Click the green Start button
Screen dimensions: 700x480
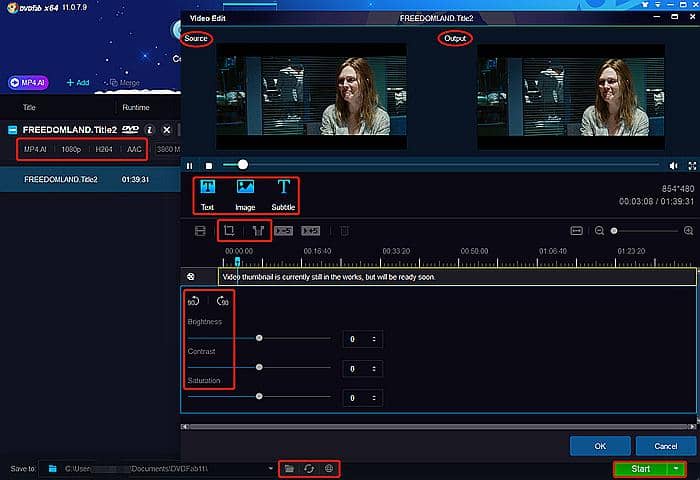pyautogui.click(x=641, y=469)
